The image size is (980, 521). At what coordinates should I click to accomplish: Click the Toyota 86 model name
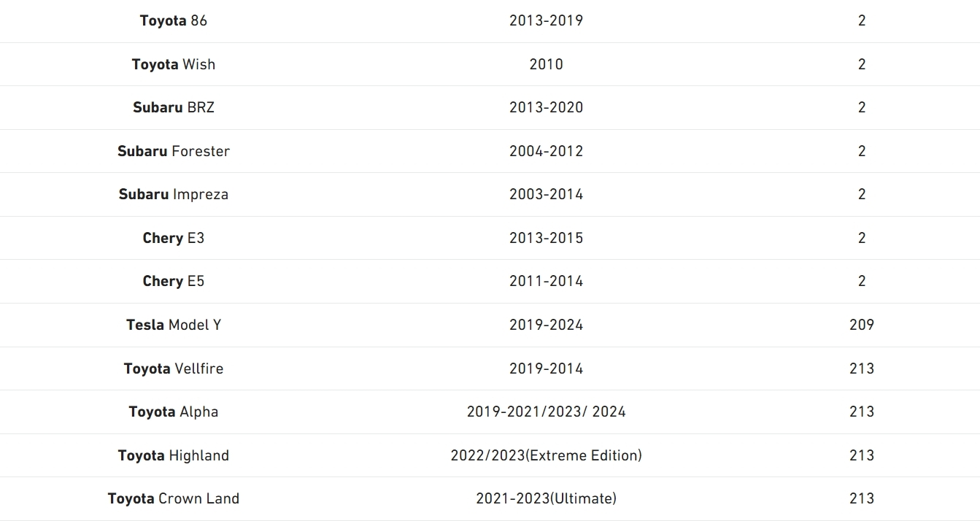tap(174, 20)
